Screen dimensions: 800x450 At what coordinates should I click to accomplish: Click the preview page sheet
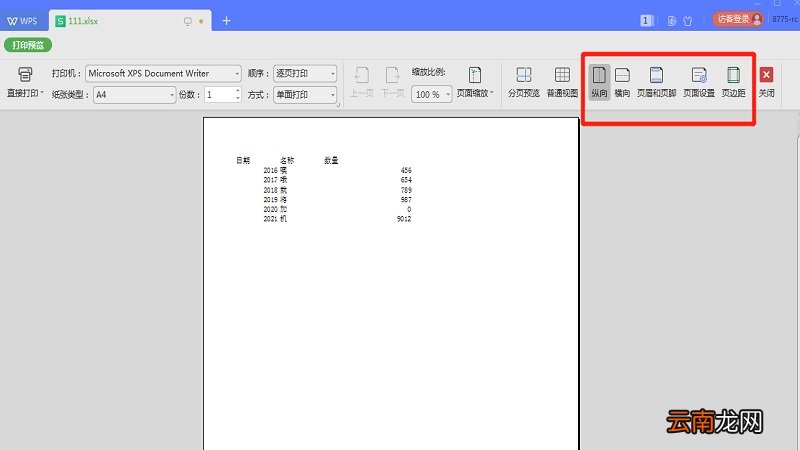[x=391, y=284]
